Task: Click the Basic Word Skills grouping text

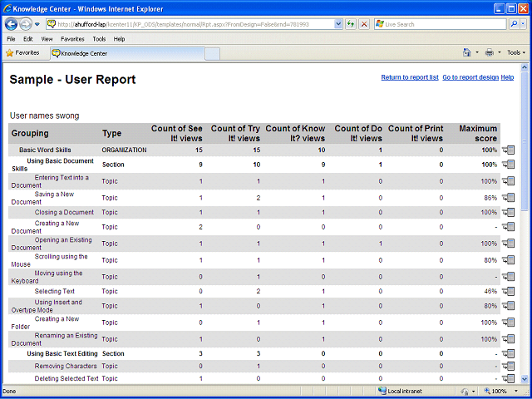Action: click(45, 150)
